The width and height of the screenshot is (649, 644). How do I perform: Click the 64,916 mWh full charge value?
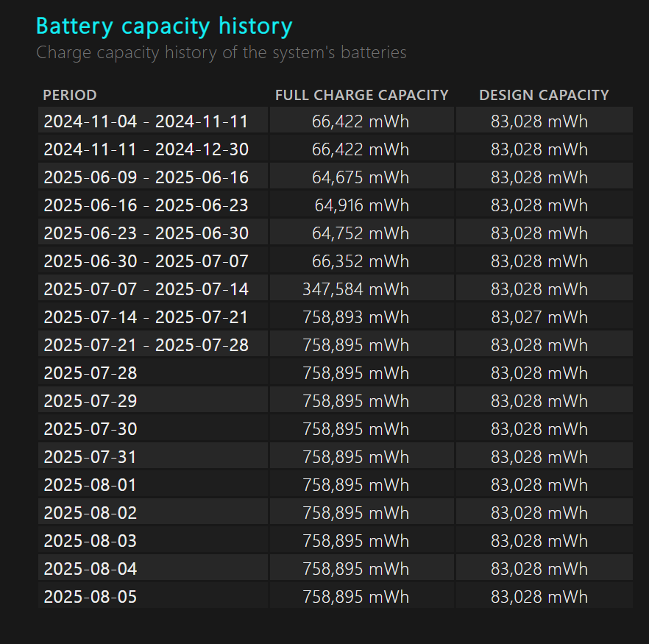point(362,205)
